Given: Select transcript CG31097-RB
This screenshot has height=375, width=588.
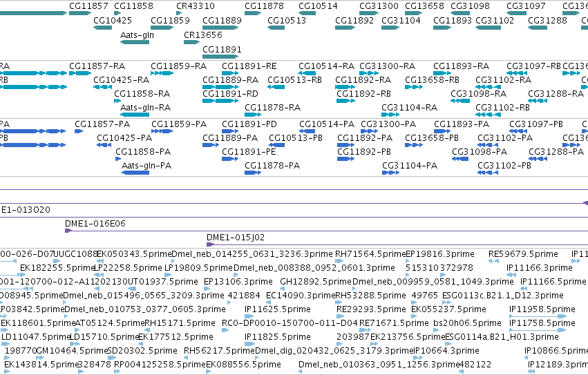Looking at the screenshot, I should pos(533,66).
